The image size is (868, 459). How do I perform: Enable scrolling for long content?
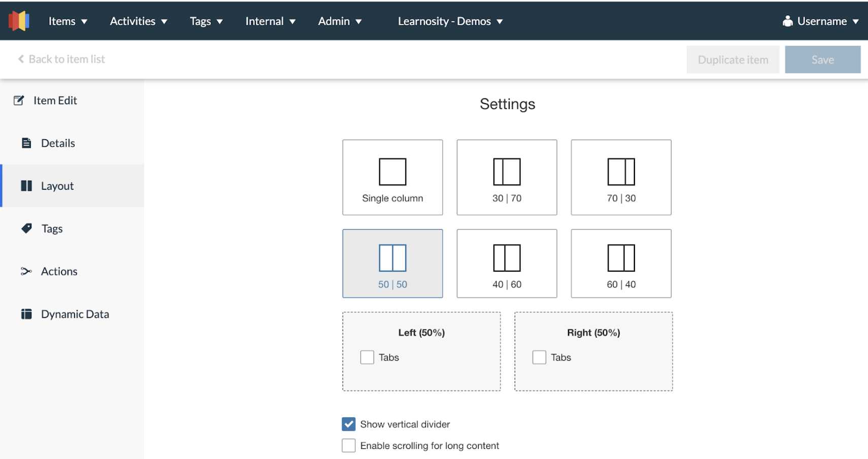348,445
